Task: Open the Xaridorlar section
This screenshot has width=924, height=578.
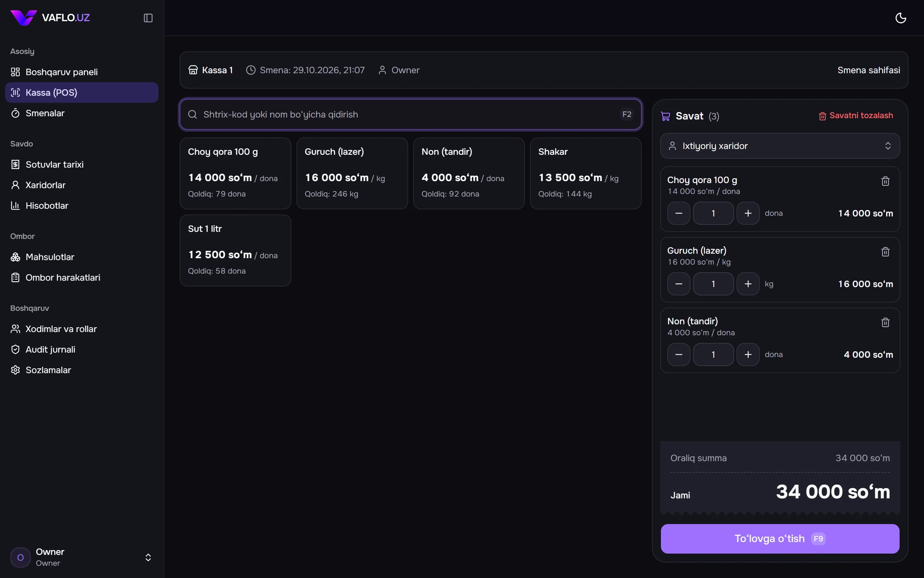Action: click(81, 185)
